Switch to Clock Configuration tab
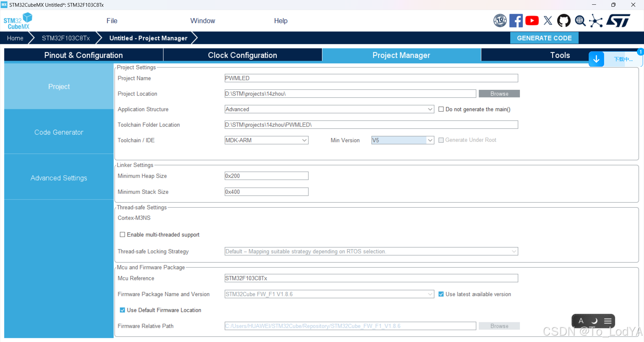Image resolution: width=644 pixels, height=342 pixels. (243, 55)
